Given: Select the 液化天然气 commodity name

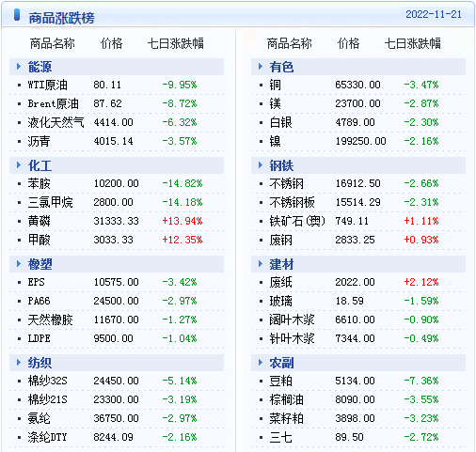Looking at the screenshot, I should (x=56, y=122).
